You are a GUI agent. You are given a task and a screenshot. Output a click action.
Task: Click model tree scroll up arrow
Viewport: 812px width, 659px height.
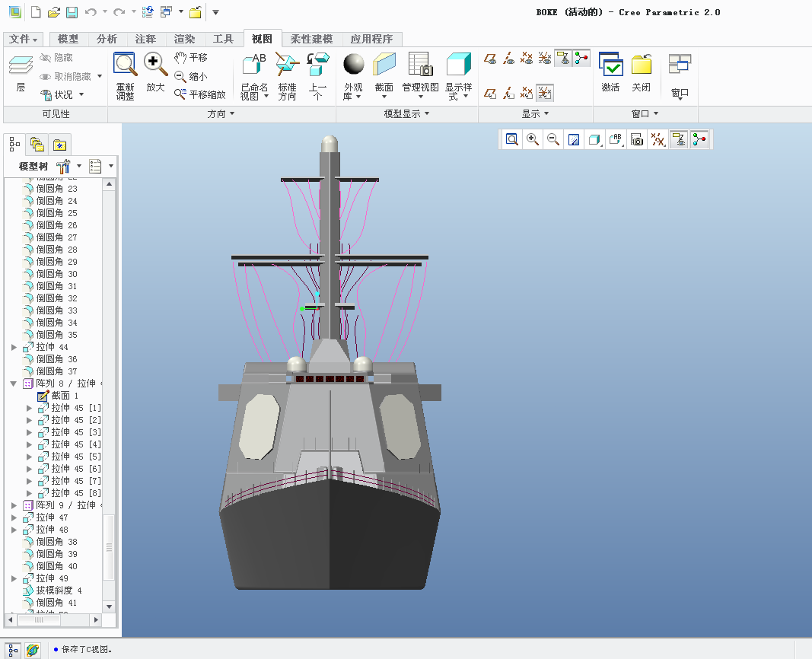(x=109, y=184)
